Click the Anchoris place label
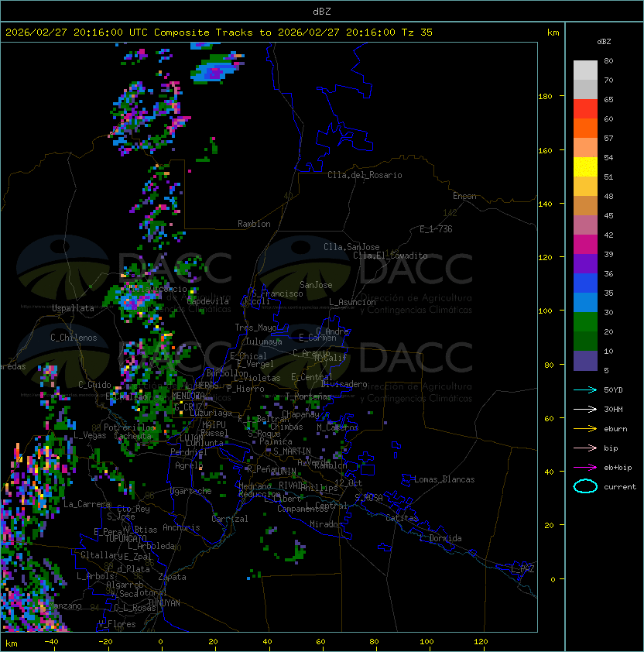 coord(181,527)
